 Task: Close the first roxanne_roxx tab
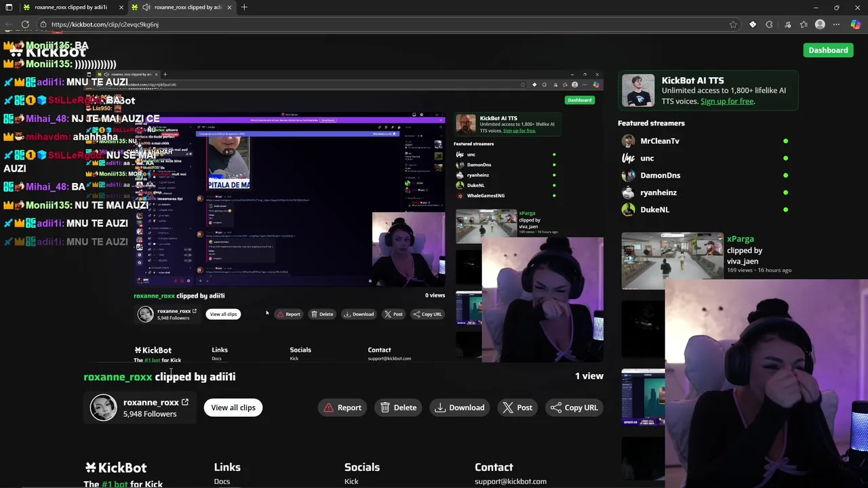(121, 7)
